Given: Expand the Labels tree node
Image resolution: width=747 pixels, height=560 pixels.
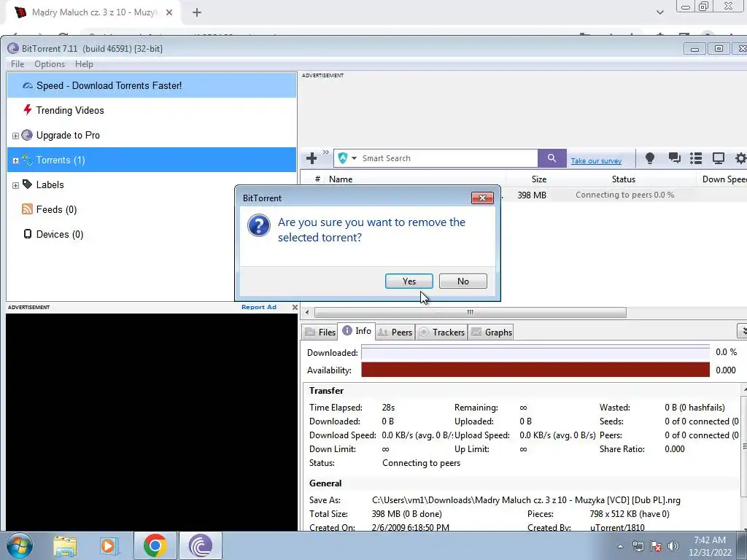Looking at the screenshot, I should [15, 185].
